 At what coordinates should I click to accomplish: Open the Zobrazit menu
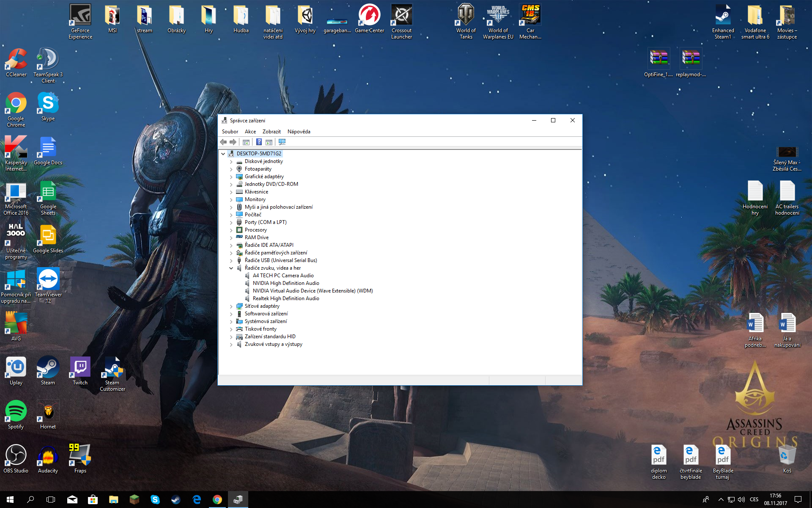tap(272, 132)
